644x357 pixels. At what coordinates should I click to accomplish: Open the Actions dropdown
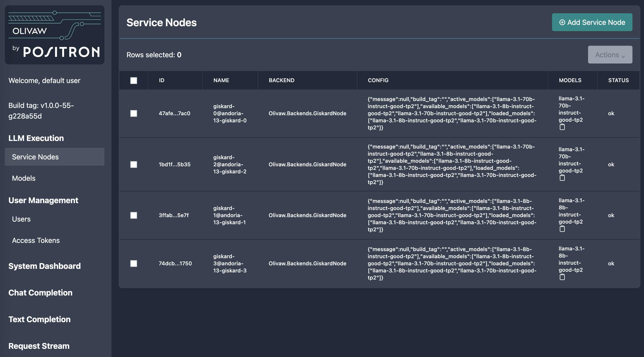610,55
